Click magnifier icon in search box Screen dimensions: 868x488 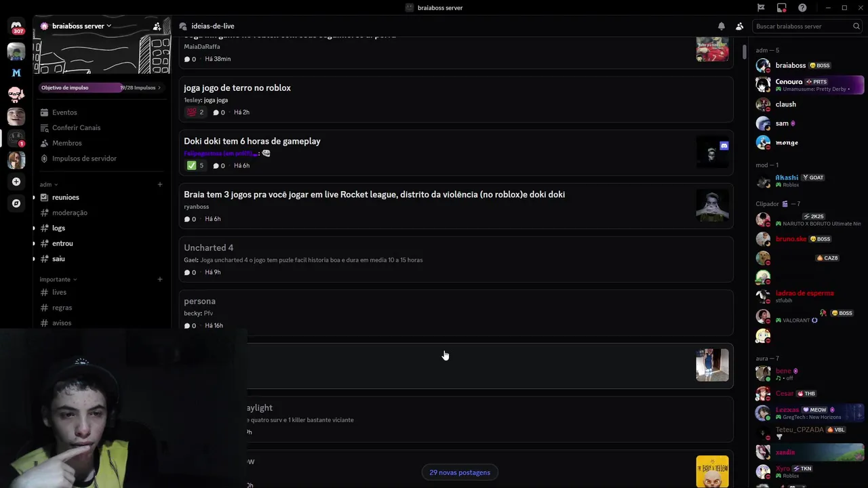(x=856, y=26)
